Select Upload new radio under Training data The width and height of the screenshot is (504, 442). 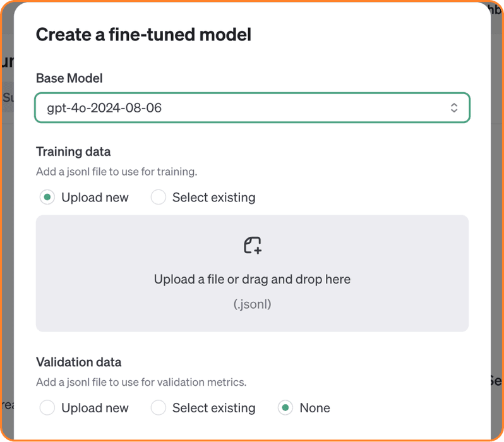click(47, 198)
